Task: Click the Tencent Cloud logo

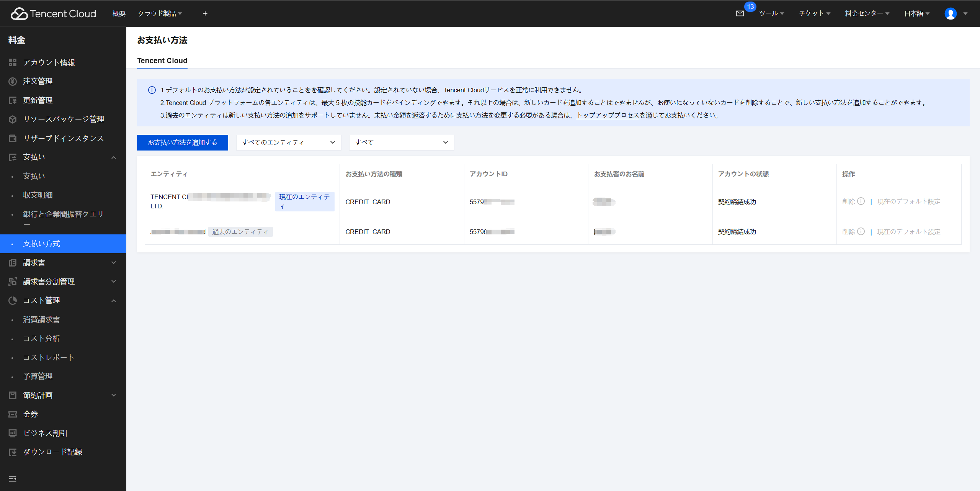Action: pyautogui.click(x=53, y=13)
